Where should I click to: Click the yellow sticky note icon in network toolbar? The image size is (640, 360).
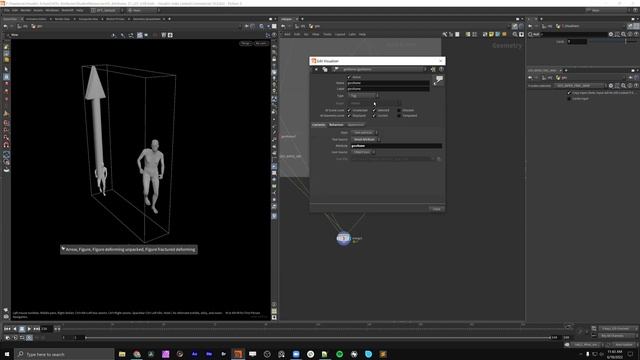tap(491, 34)
